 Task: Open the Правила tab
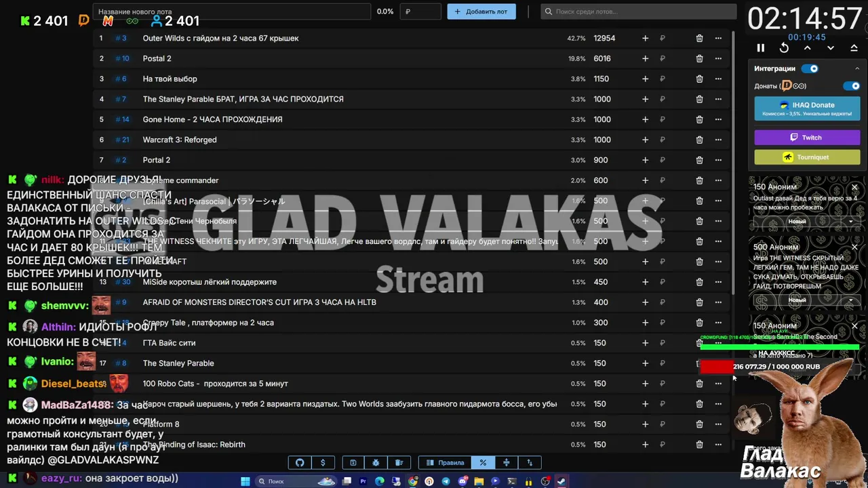(445, 463)
